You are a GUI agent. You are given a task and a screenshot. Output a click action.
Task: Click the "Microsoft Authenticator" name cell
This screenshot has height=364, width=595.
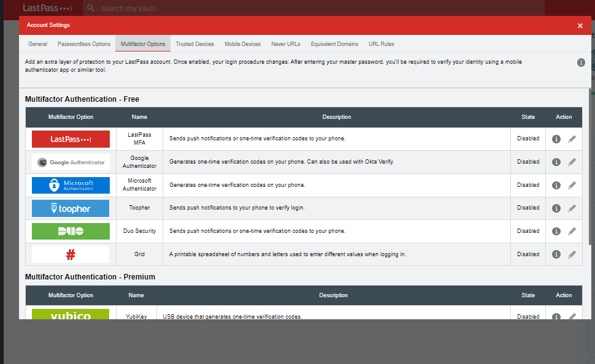(139, 184)
